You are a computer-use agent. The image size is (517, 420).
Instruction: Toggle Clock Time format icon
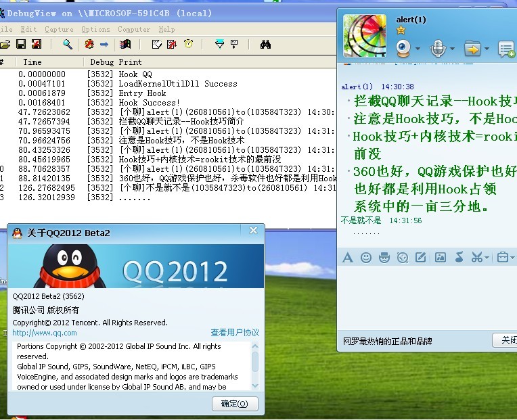189,44
